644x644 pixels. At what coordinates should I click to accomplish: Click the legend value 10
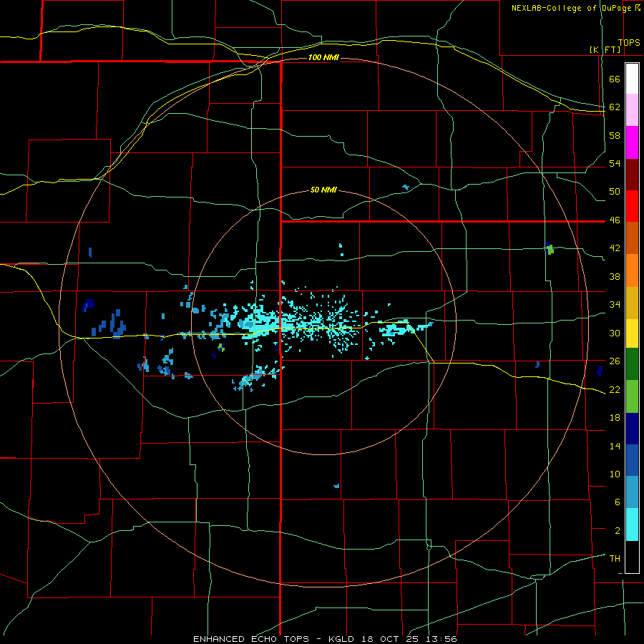point(615,474)
